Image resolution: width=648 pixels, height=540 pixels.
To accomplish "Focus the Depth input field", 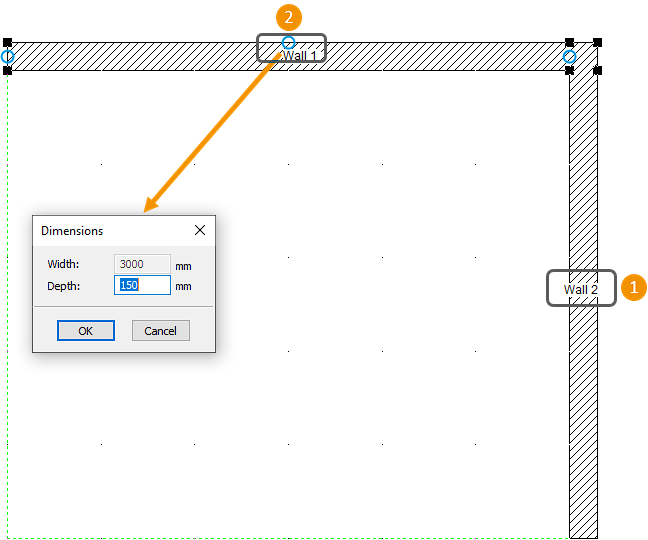I will 141,286.
